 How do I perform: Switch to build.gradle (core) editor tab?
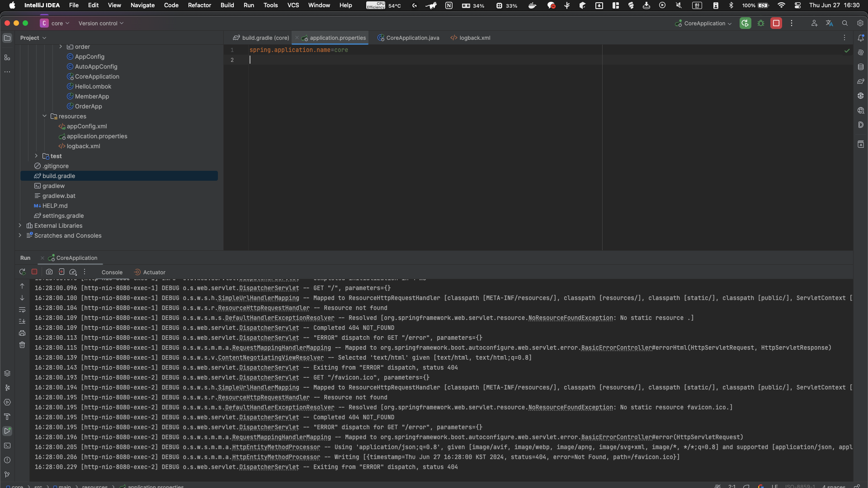(261, 38)
